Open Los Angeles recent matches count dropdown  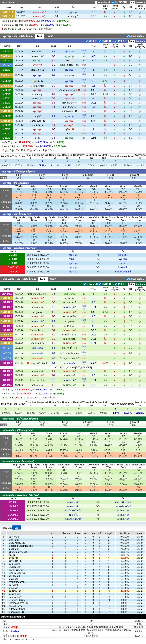[131, 284]
